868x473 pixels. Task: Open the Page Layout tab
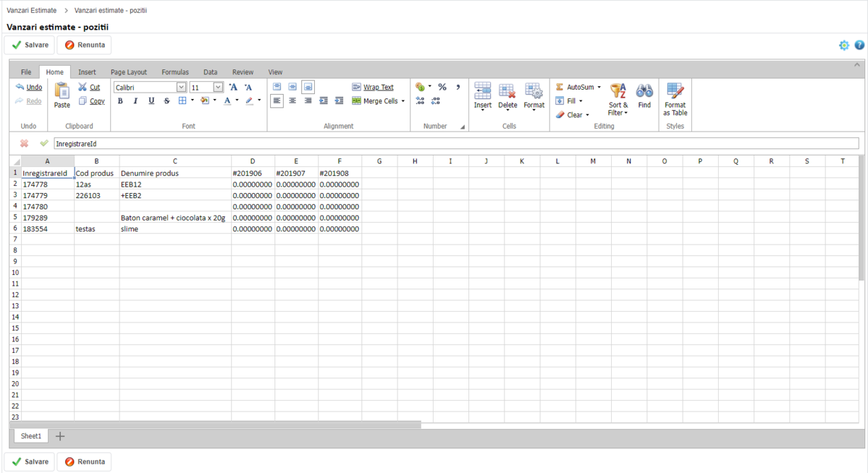click(x=128, y=72)
